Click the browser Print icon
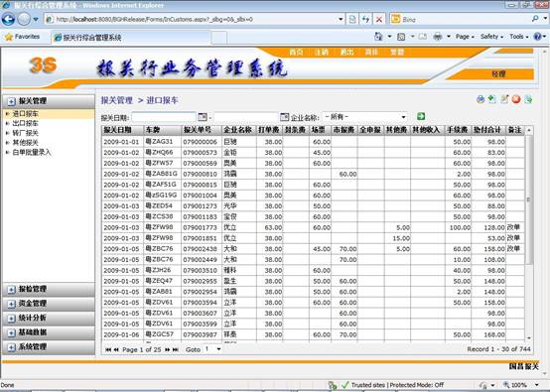This screenshot has width=550, height=392. point(438,37)
